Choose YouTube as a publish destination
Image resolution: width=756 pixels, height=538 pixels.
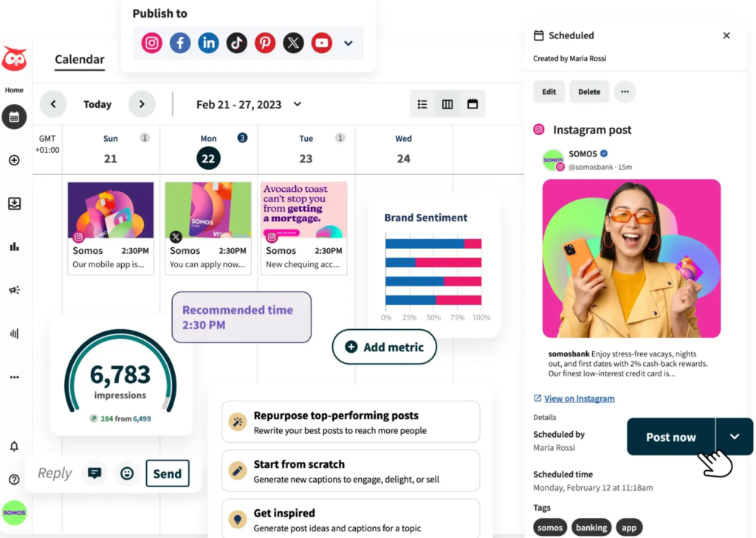point(321,43)
